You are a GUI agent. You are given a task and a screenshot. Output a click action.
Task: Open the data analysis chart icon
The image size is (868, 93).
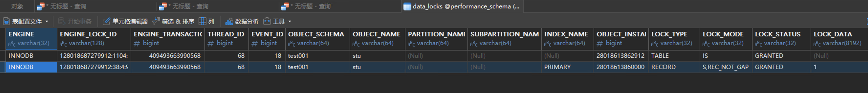229,21
